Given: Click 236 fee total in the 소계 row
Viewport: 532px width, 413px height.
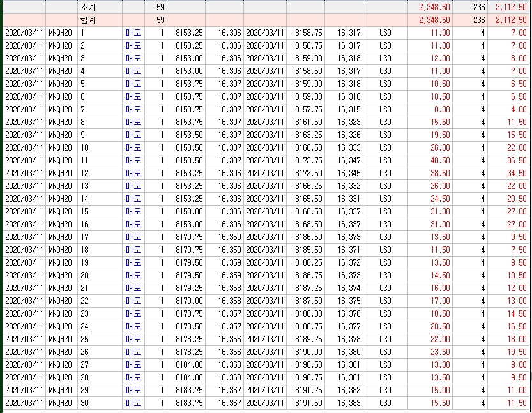Looking at the screenshot, I should [x=479, y=7].
